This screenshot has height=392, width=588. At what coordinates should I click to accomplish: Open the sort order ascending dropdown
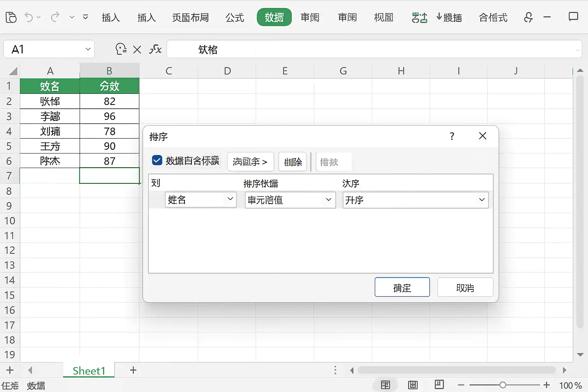482,200
